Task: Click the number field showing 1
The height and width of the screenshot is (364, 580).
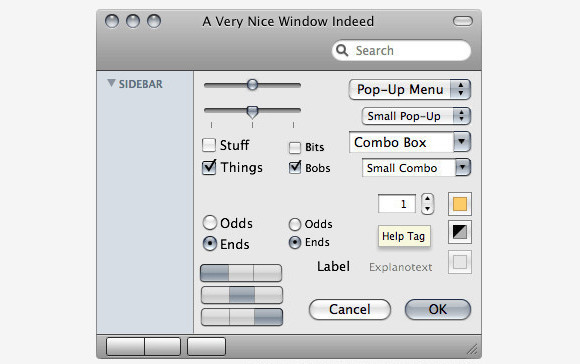Action: coord(397,204)
